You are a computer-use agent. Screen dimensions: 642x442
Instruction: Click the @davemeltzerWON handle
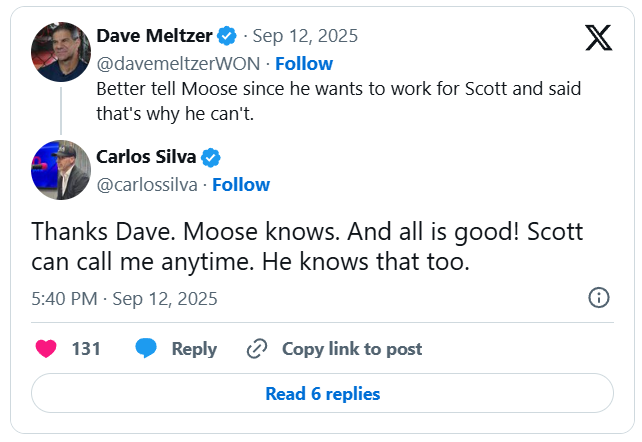tap(178, 63)
